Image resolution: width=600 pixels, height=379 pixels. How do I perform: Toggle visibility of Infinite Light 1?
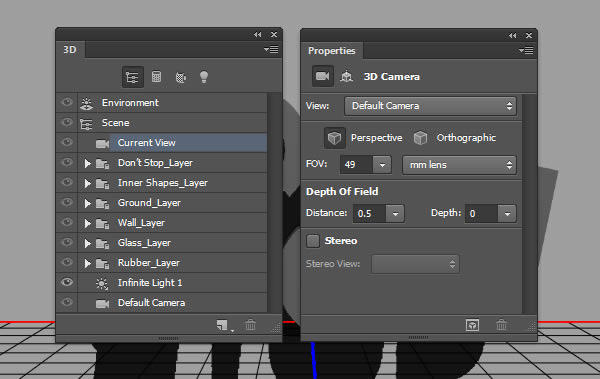click(67, 282)
